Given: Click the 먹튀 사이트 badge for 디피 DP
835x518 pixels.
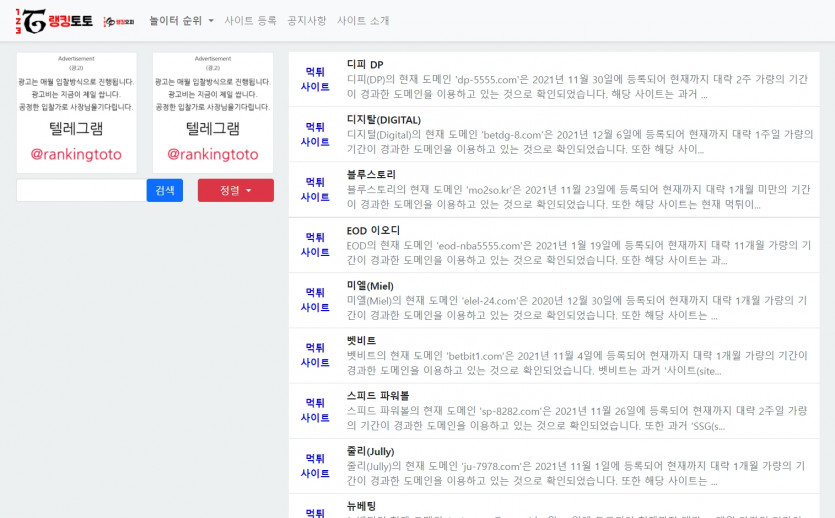Looking at the screenshot, I should (x=315, y=78).
